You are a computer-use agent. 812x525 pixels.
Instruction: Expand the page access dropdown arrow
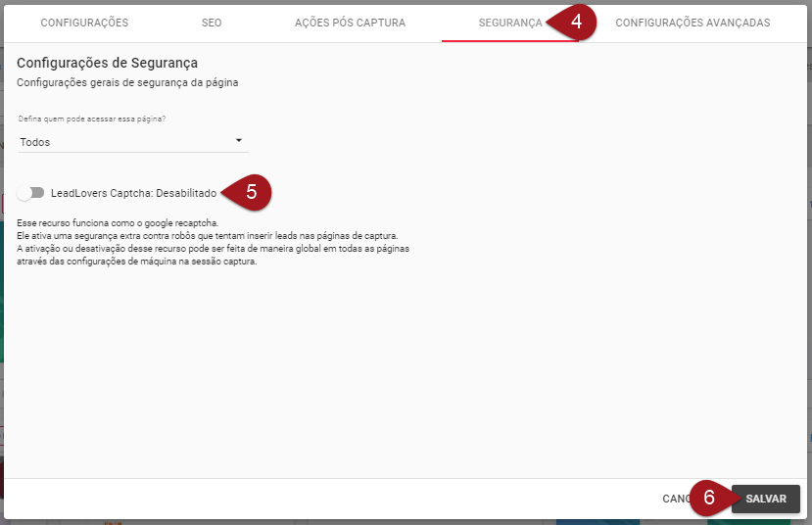coord(239,141)
